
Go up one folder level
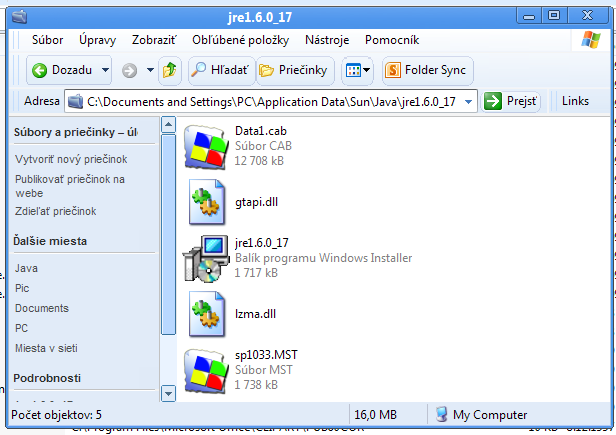pyautogui.click(x=170, y=70)
